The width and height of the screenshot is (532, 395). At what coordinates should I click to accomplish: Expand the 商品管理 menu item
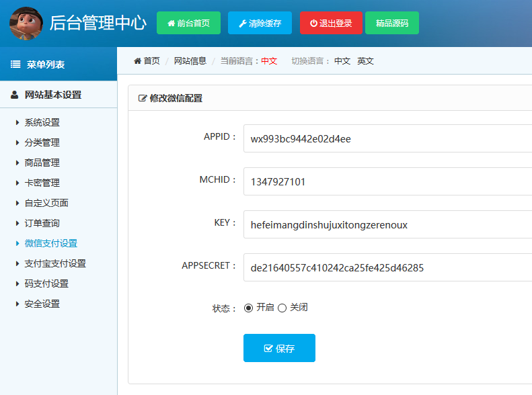tap(42, 163)
